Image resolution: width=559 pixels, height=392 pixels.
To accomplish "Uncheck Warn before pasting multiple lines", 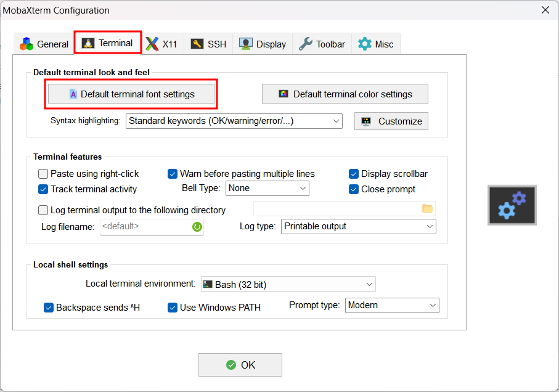I will coord(173,174).
